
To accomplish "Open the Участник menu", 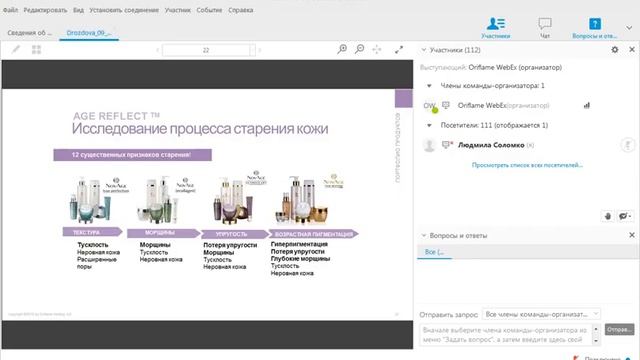I will coord(178,10).
